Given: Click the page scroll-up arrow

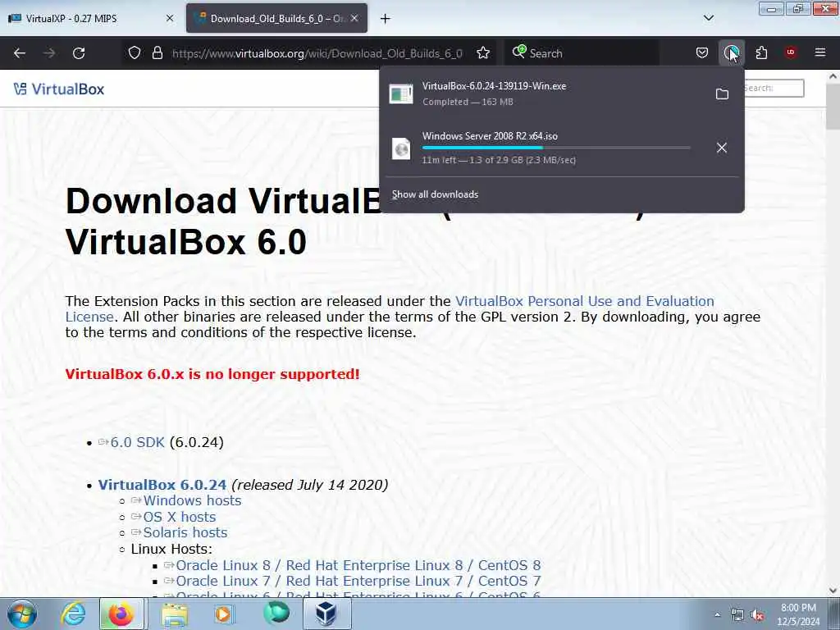Looking at the screenshot, I should tap(833, 76).
